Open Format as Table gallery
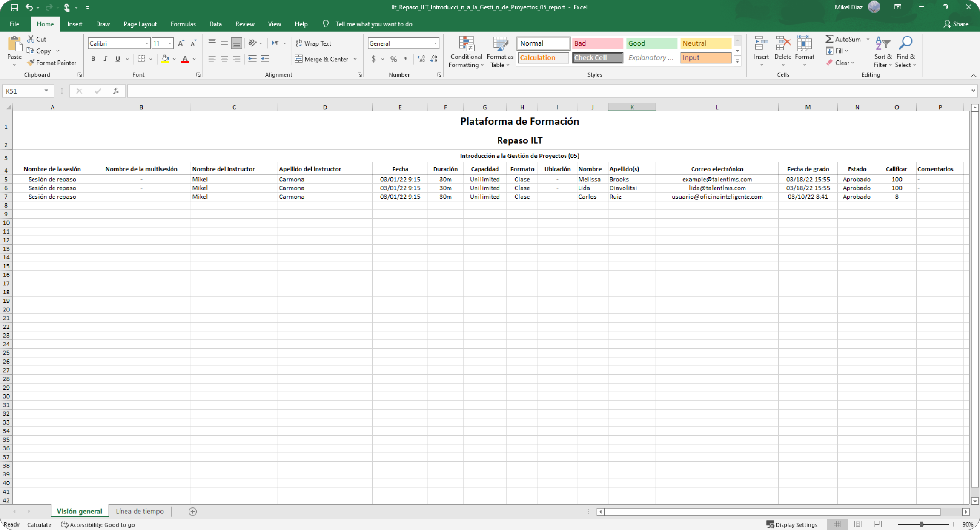The image size is (980, 530). click(500, 52)
